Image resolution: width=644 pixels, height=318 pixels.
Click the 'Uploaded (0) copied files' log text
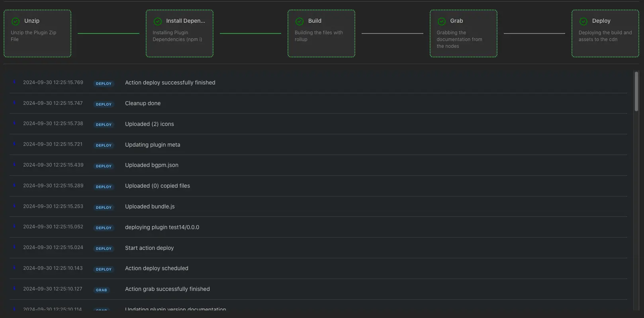(157, 186)
